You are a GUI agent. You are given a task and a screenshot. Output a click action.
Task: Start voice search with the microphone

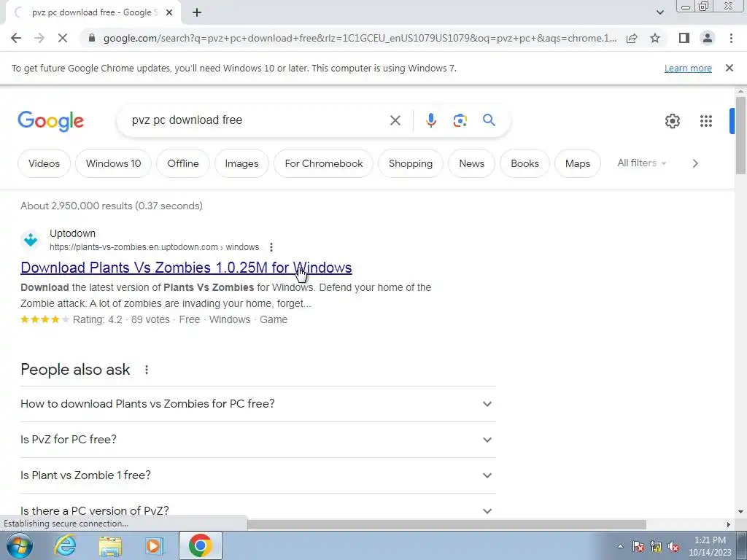[x=430, y=120]
